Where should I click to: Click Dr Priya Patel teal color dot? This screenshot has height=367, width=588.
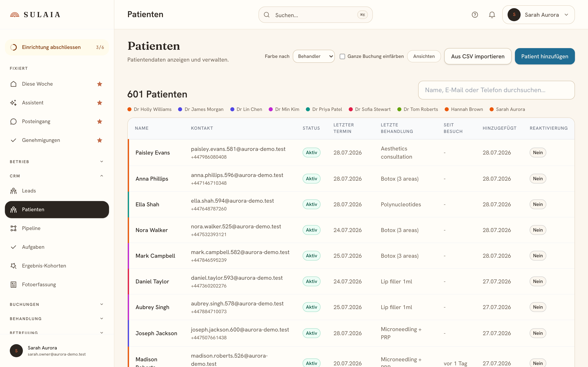(308, 109)
